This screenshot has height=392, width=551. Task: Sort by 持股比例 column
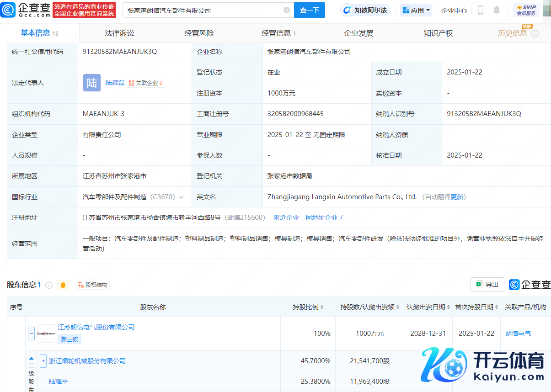(x=322, y=307)
